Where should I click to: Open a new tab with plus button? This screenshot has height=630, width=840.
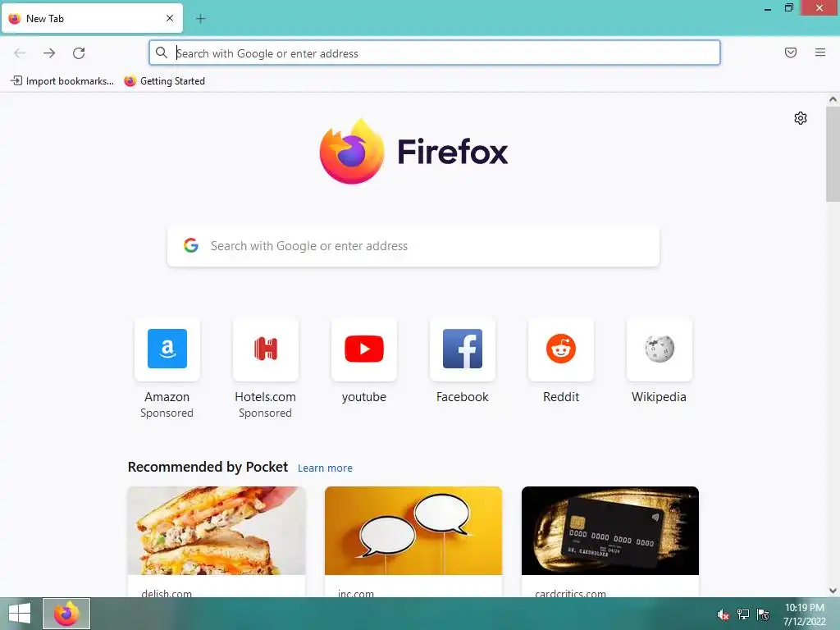(x=200, y=19)
